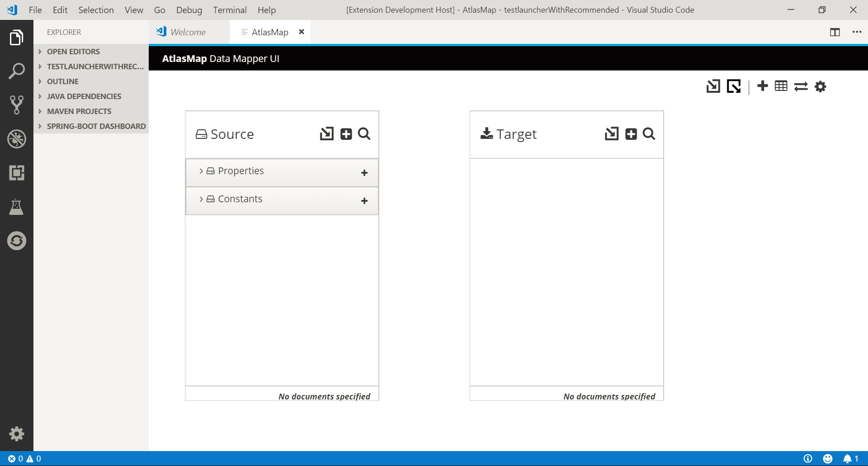Add a new property with the plus button
This screenshot has height=466, width=868.
tap(364, 172)
